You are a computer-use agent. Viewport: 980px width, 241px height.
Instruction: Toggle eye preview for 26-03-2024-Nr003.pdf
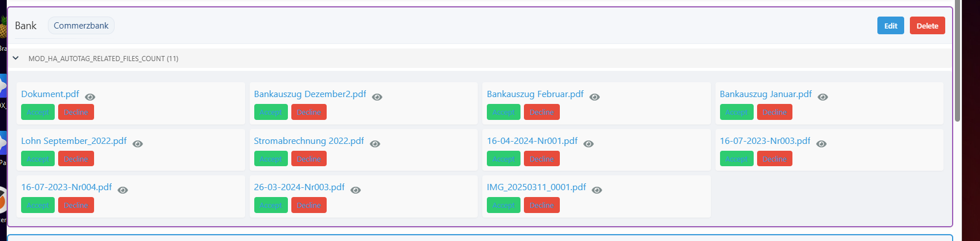[x=355, y=190]
